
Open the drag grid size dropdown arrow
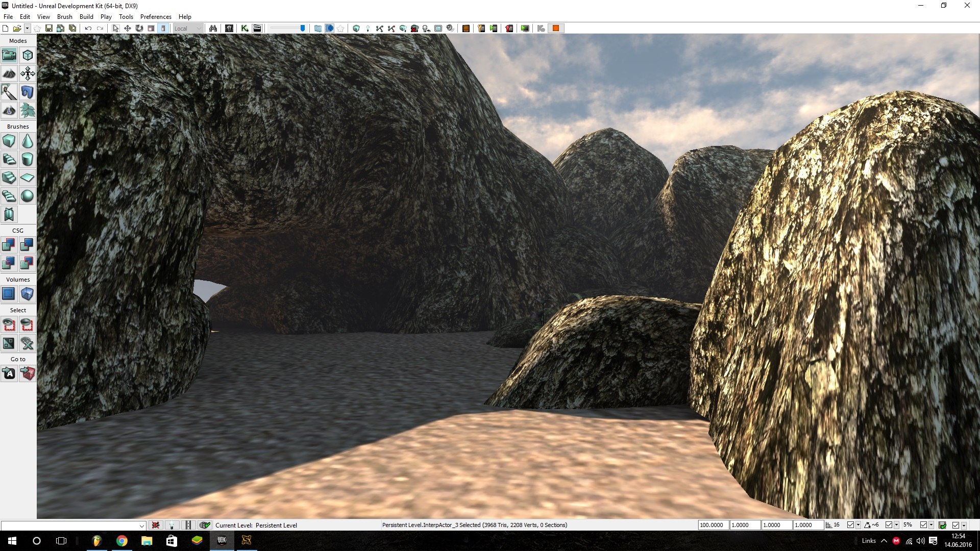pos(858,525)
